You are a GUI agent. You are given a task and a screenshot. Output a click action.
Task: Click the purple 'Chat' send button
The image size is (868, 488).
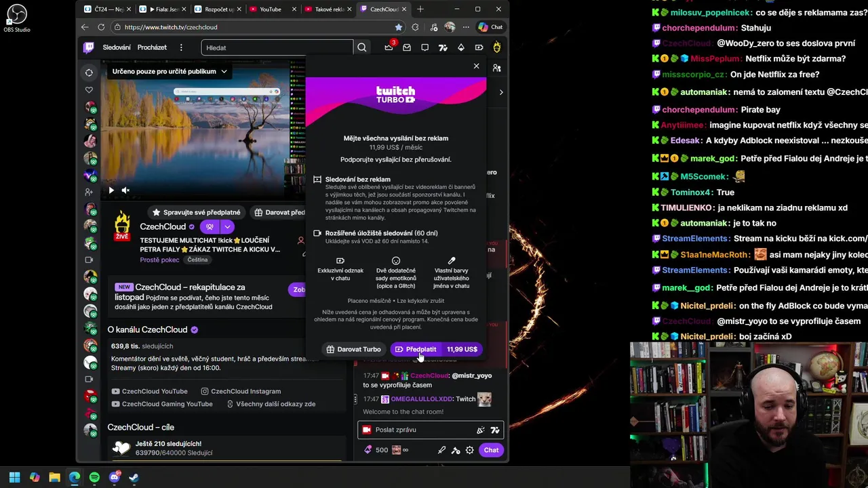491,450
